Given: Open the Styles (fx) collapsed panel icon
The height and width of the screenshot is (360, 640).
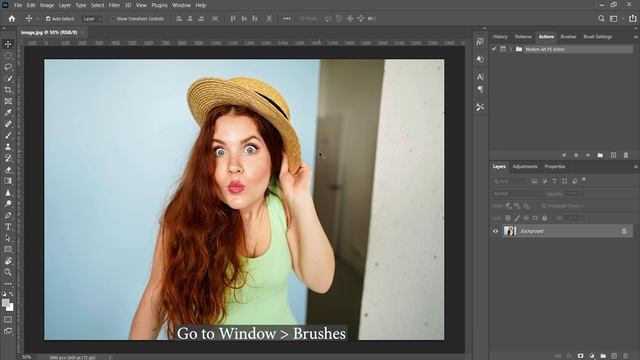Looking at the screenshot, I should click(480, 42).
